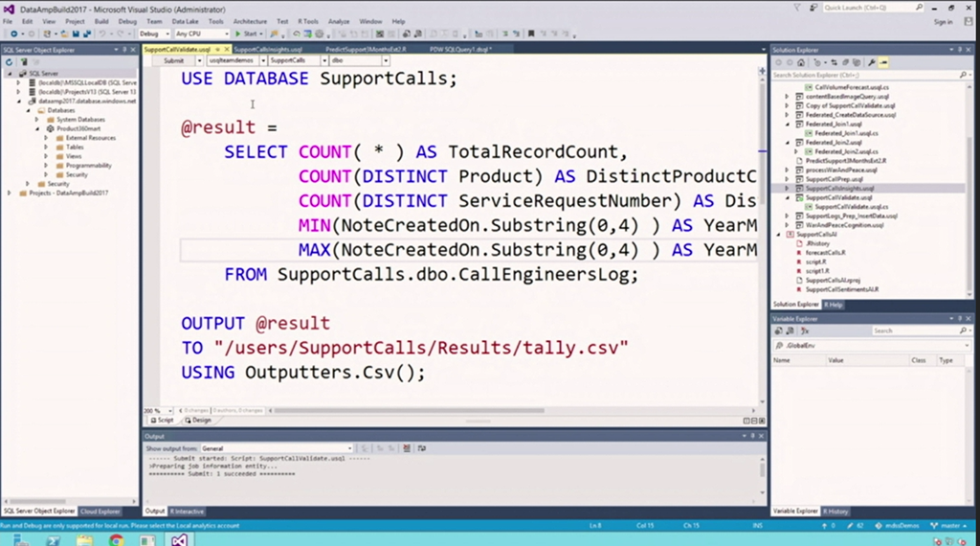Open the Any CPU platform dropdown

202,34
